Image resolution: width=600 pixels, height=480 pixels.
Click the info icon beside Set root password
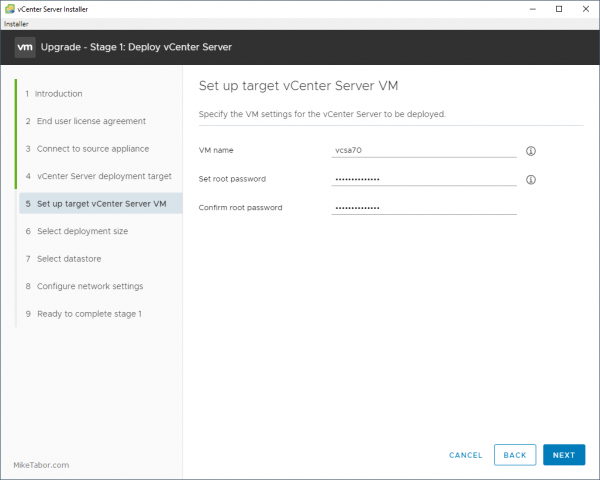(x=530, y=180)
